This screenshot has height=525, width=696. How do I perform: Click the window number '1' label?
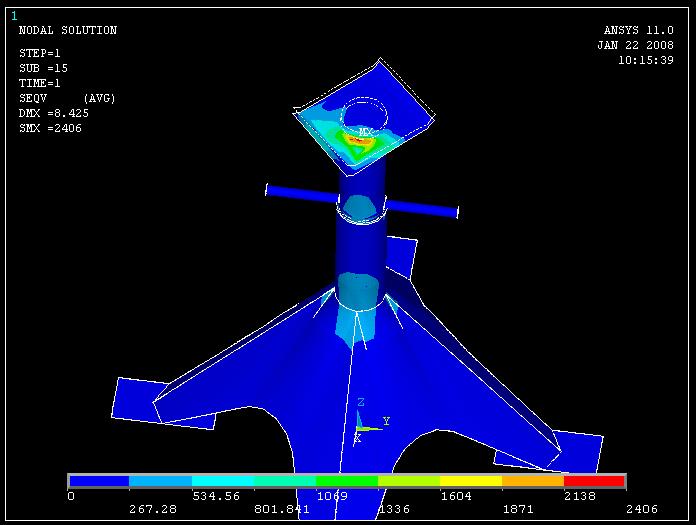[x=14, y=16]
